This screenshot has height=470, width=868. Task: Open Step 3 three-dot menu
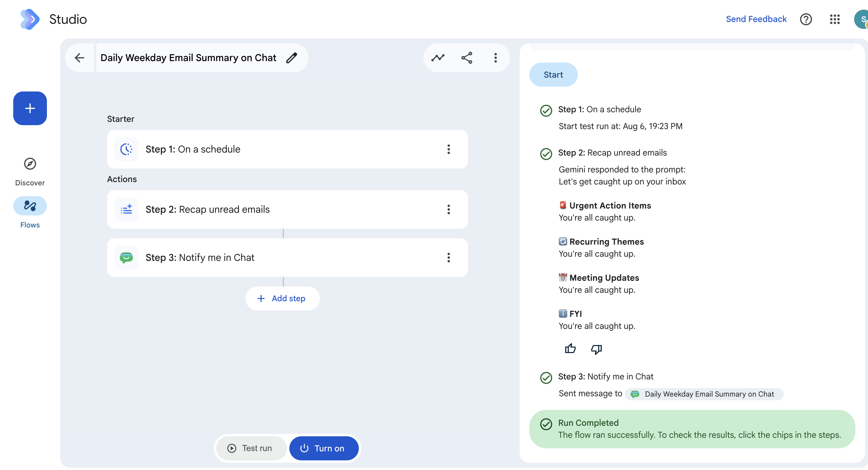tap(448, 258)
